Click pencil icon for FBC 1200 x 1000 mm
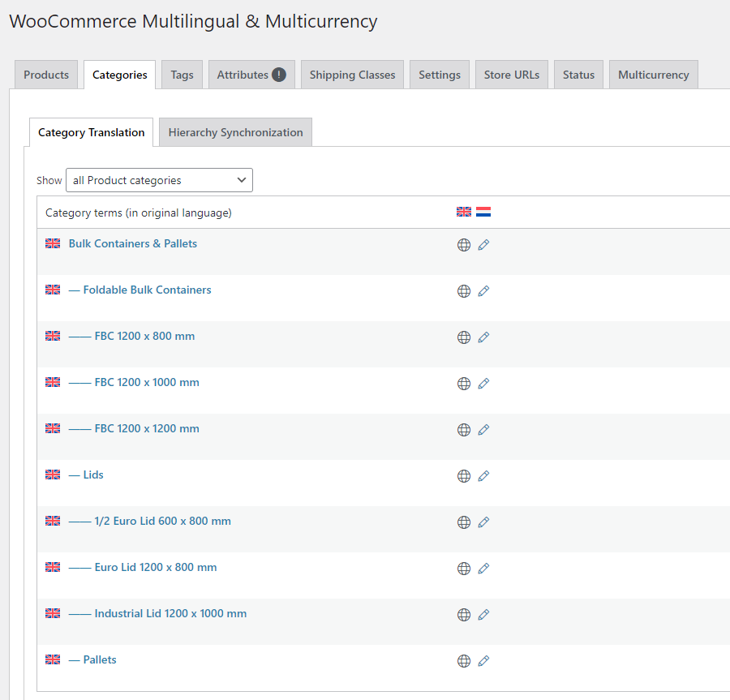The height and width of the screenshot is (700, 730). [483, 384]
